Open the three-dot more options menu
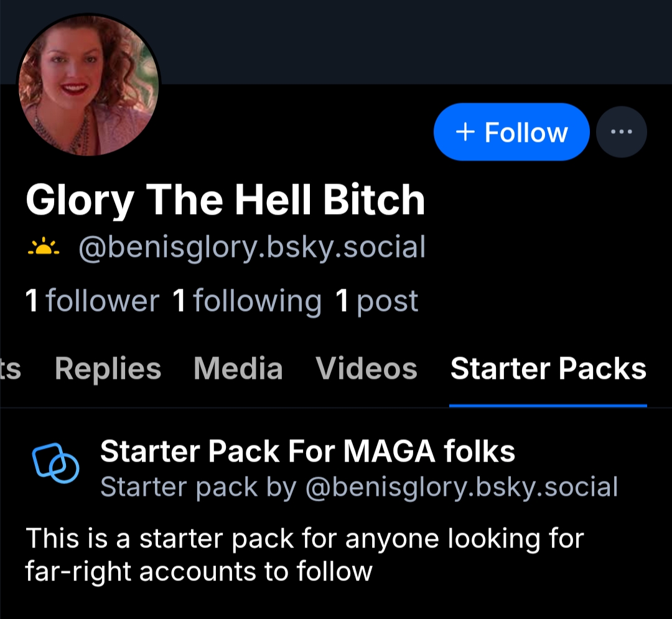672x619 pixels. (x=621, y=132)
